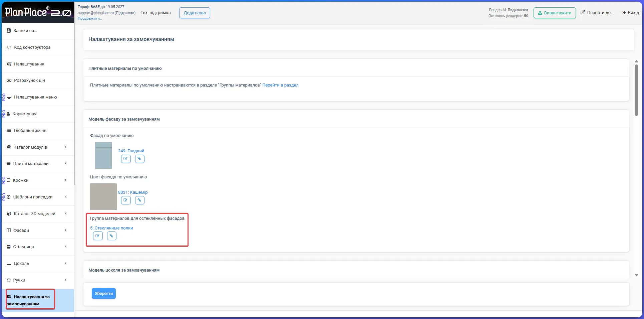Click the link icon under 8031: Кашемір
The width and height of the screenshot is (644, 319).
click(x=140, y=200)
